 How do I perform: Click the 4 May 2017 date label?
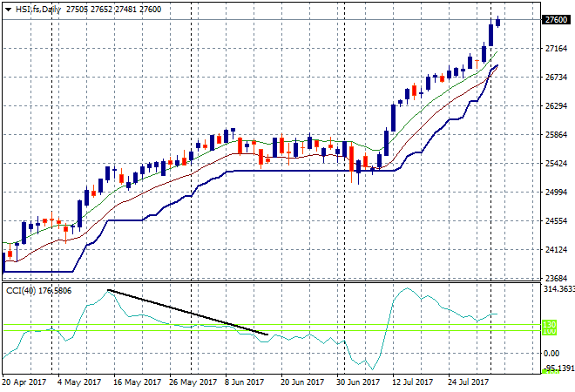click(79, 382)
